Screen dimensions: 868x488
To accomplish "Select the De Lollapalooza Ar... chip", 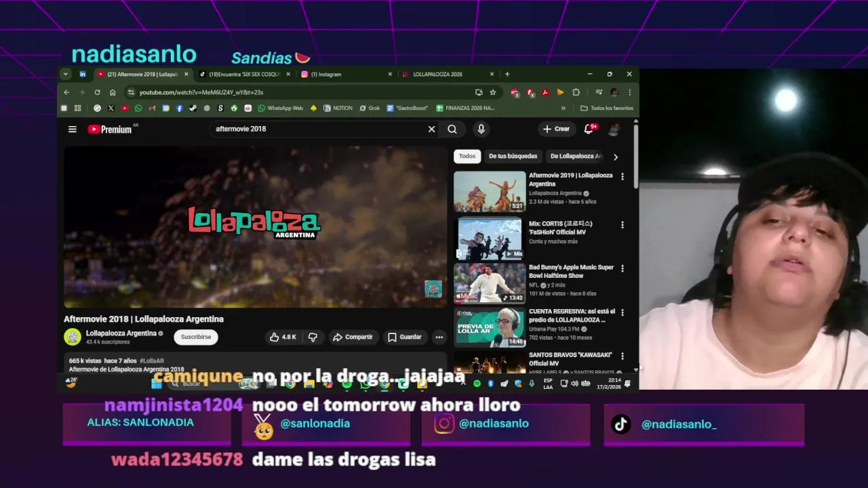I will (576, 157).
